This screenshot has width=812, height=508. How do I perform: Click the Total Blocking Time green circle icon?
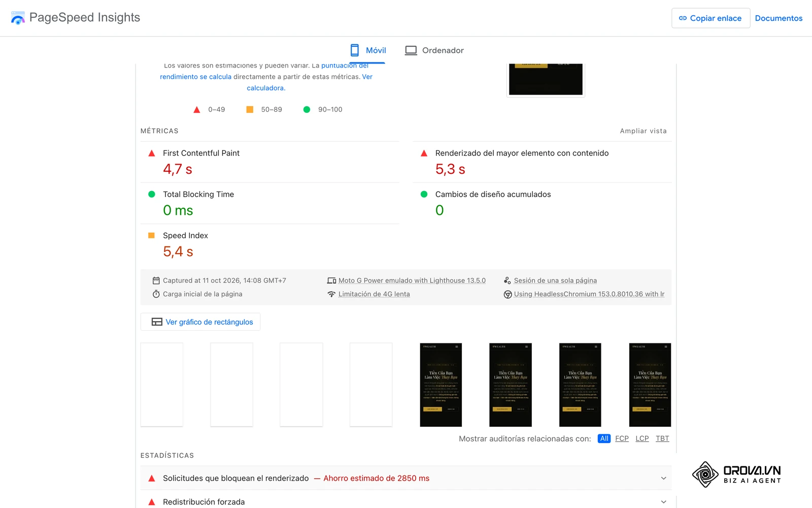pos(151,194)
